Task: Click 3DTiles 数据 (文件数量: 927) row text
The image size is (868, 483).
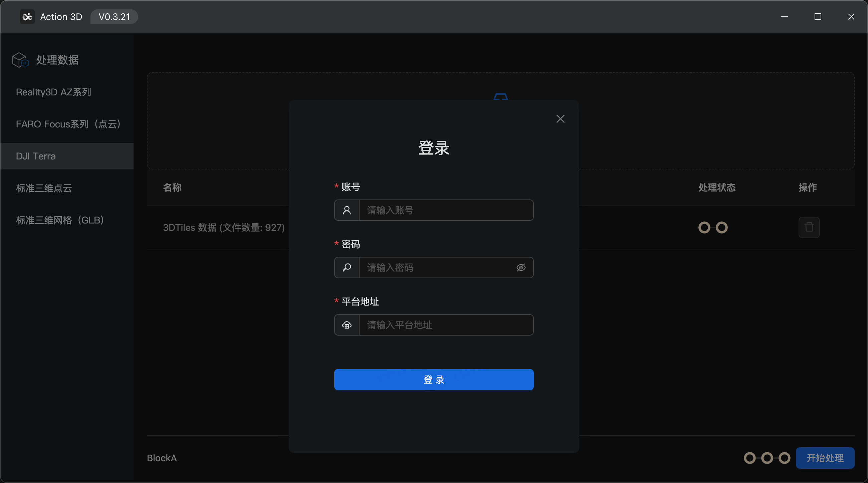Action: click(x=224, y=227)
